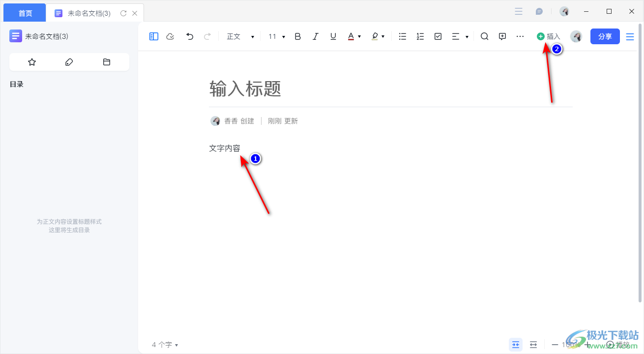The image size is (644, 354).
Task: Click the text alignment icon
Action: (456, 36)
